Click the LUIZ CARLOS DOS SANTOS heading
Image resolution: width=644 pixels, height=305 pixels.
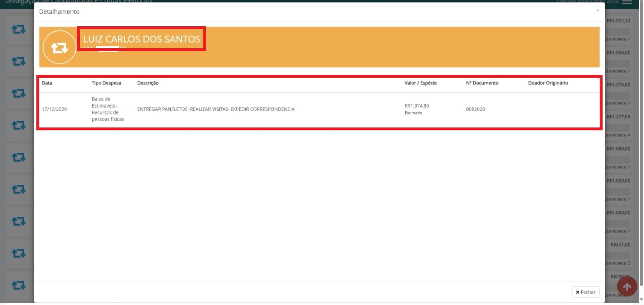(x=142, y=39)
